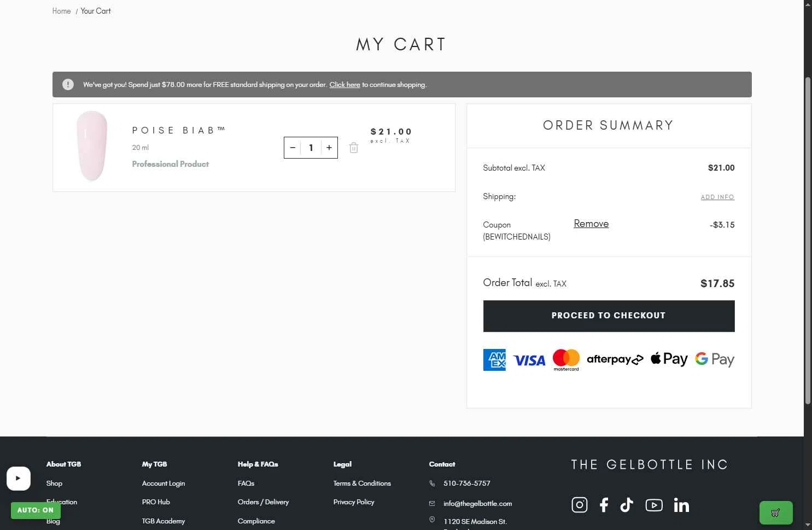Open The GelBottle TikTok page
This screenshot has width=812, height=530.
pyautogui.click(x=627, y=505)
